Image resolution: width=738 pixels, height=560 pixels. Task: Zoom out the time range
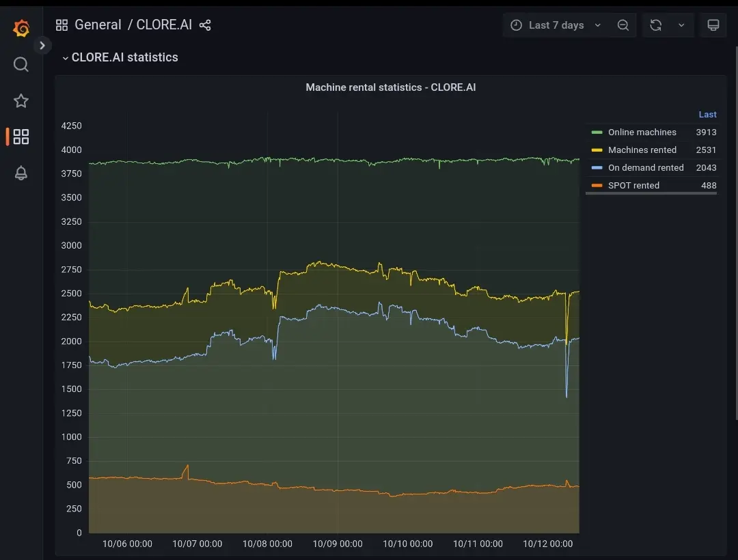click(x=623, y=25)
